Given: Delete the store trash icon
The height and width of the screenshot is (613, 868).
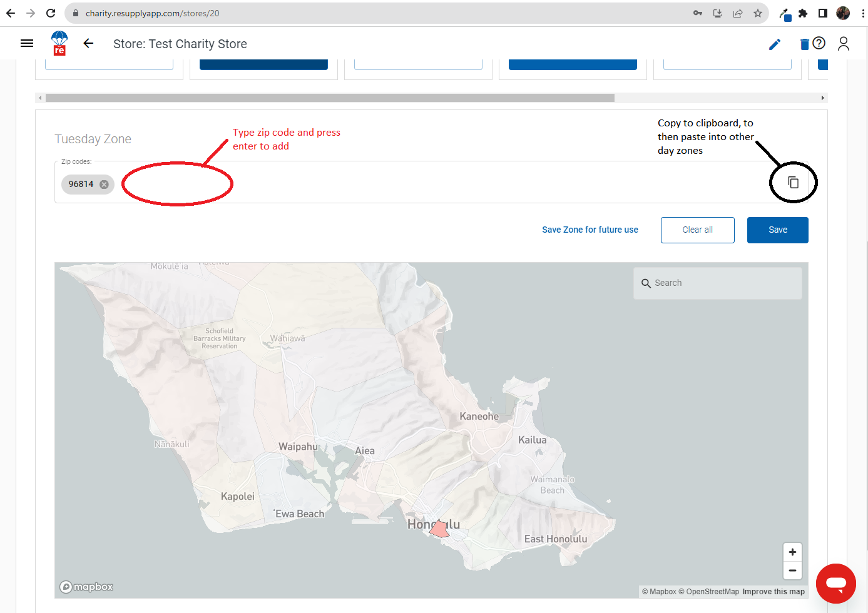Looking at the screenshot, I should coord(804,44).
